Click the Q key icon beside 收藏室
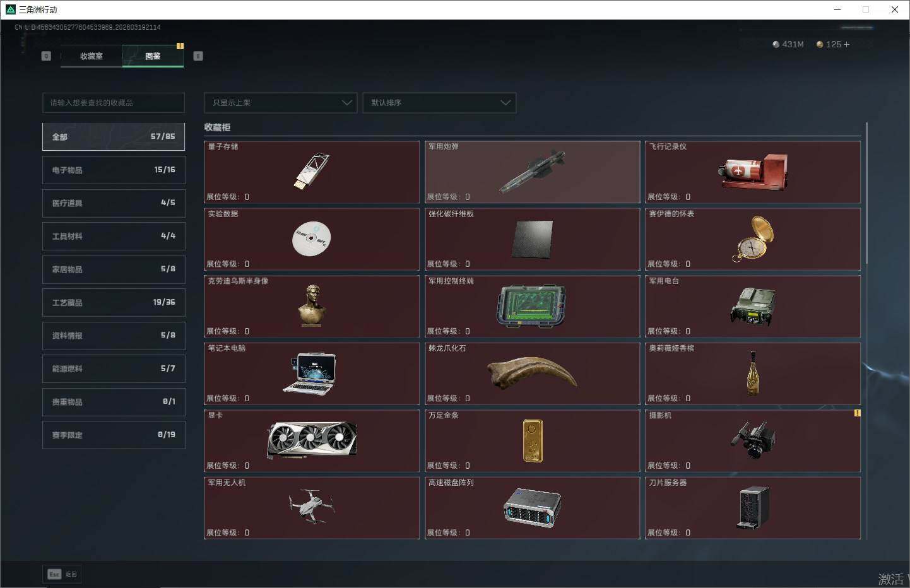 coord(46,56)
